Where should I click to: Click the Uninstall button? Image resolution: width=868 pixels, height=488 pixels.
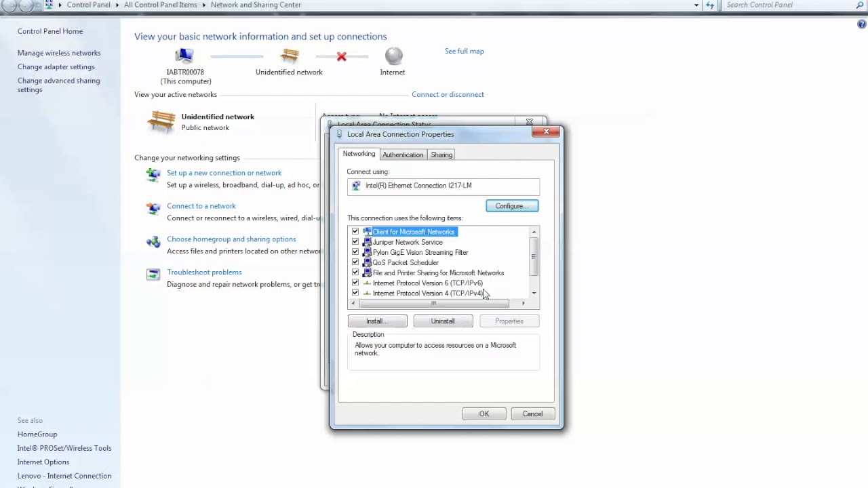443,321
